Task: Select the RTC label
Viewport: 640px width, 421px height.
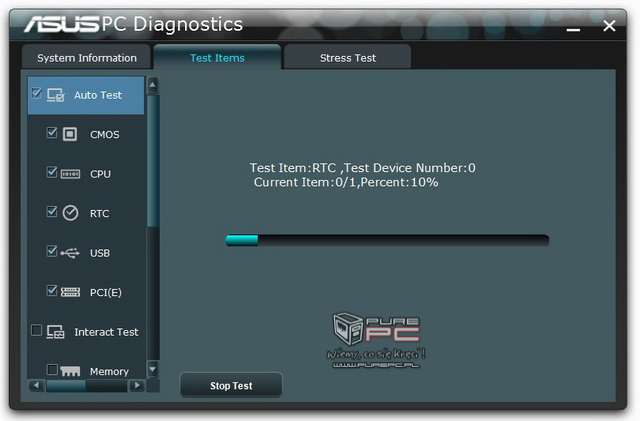Action: coord(100,213)
